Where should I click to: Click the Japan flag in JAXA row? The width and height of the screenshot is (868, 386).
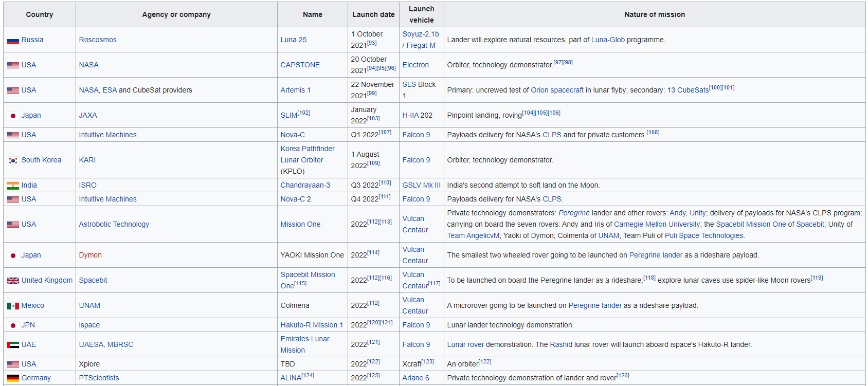(x=13, y=116)
